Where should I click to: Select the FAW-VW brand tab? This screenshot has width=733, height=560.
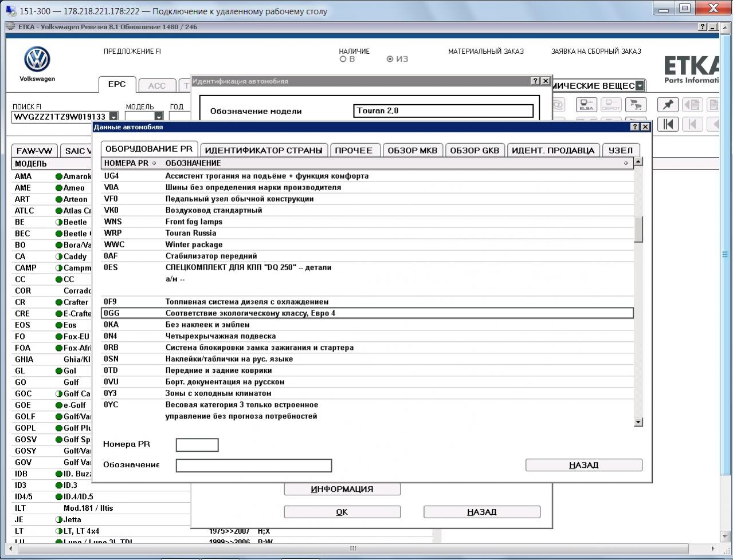(x=34, y=151)
